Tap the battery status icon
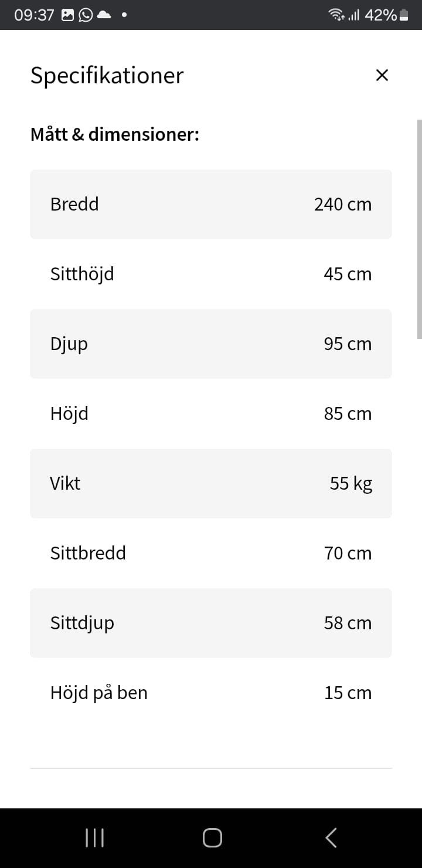 pos(404,15)
